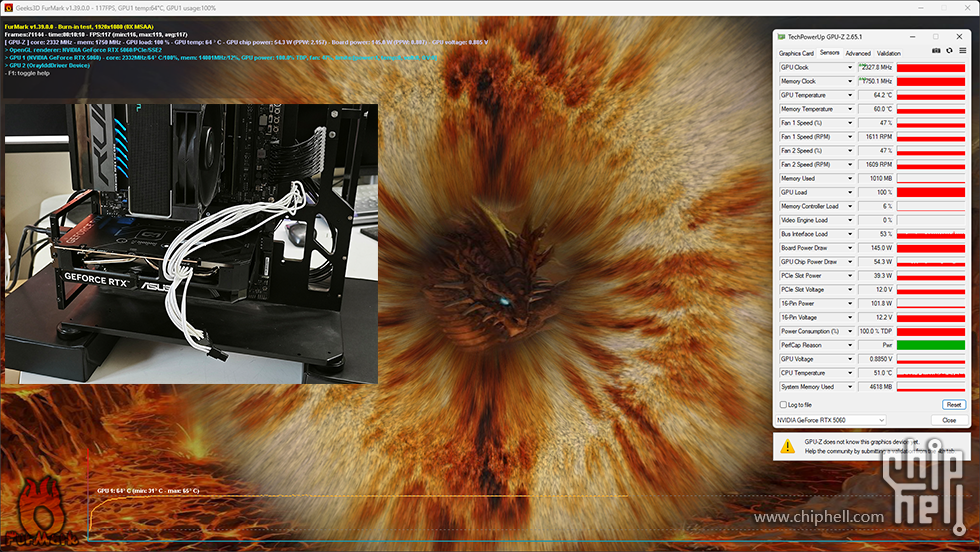Open the Bus Interface Load dropdown

[849, 234]
